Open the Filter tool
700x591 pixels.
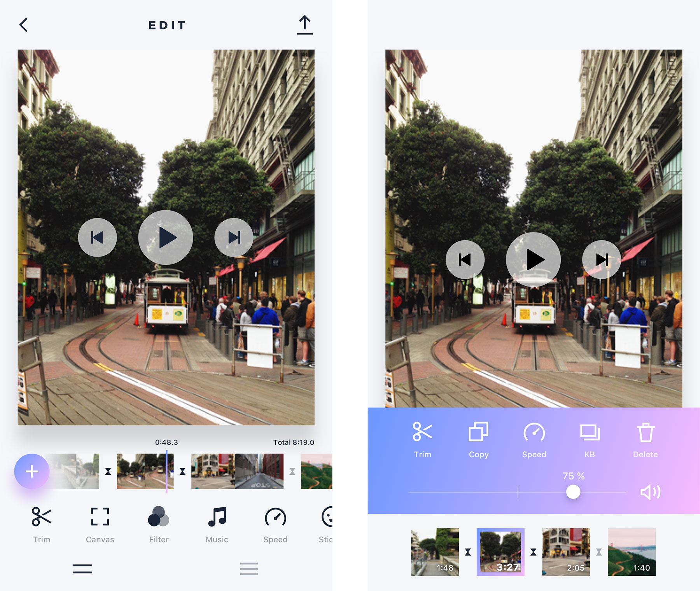[159, 523]
